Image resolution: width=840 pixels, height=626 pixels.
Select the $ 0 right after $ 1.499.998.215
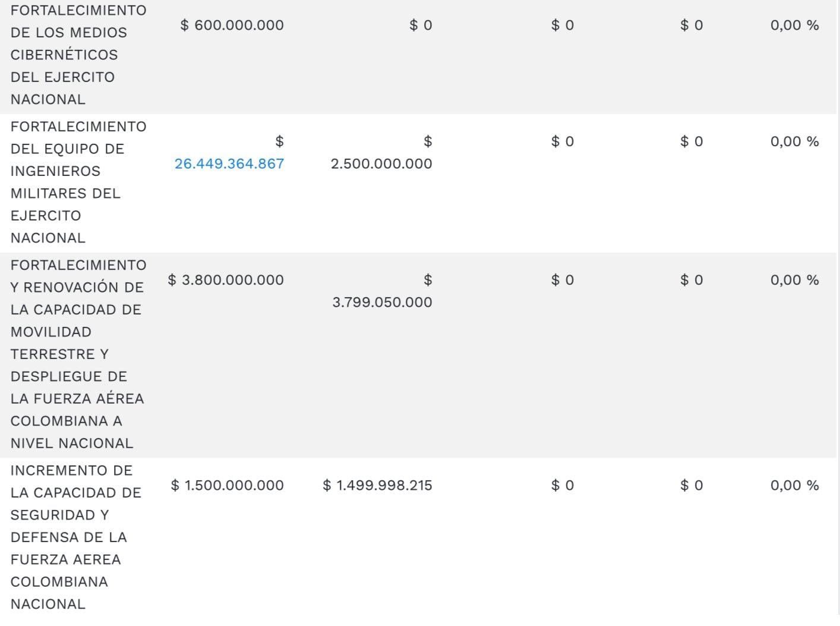(x=562, y=485)
